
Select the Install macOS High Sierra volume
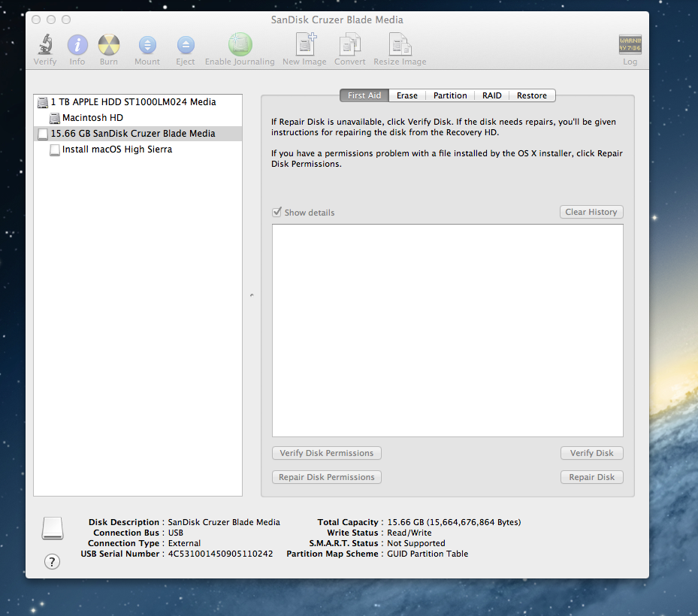coord(138,149)
